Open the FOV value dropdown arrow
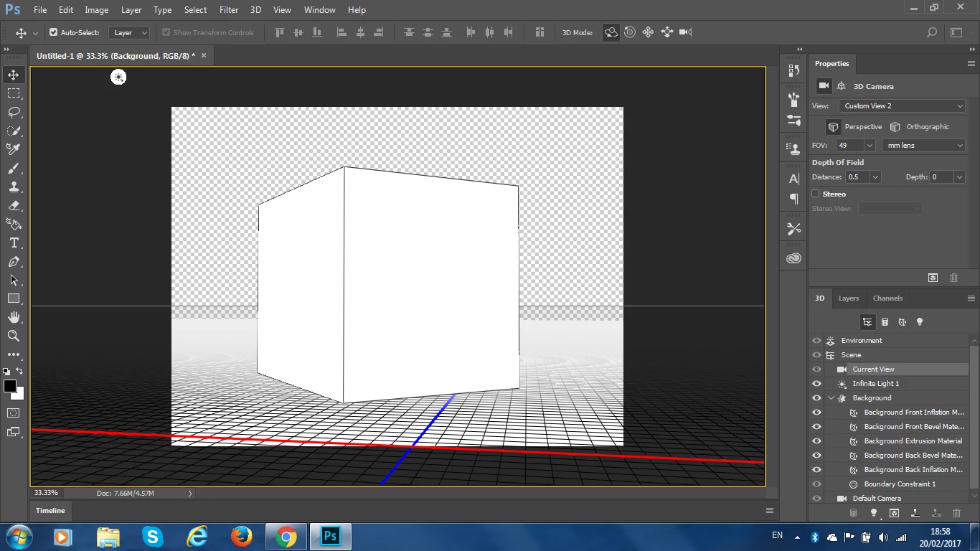This screenshot has height=551, width=980. point(870,146)
